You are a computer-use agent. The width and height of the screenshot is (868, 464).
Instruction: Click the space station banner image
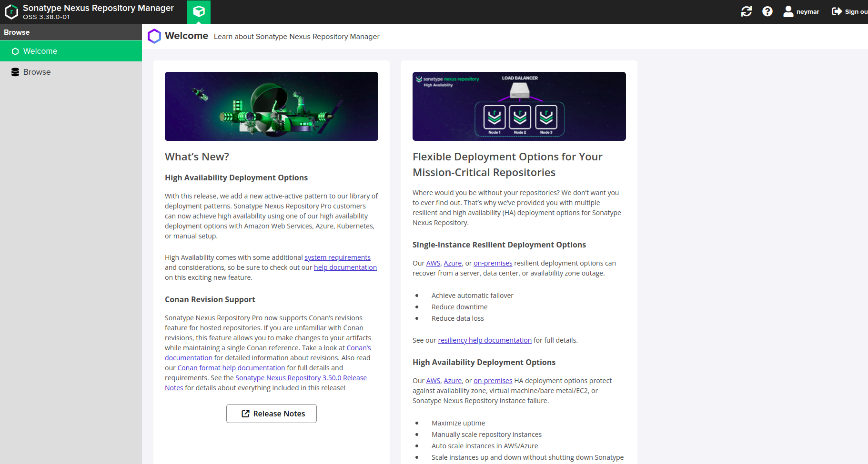tap(271, 106)
